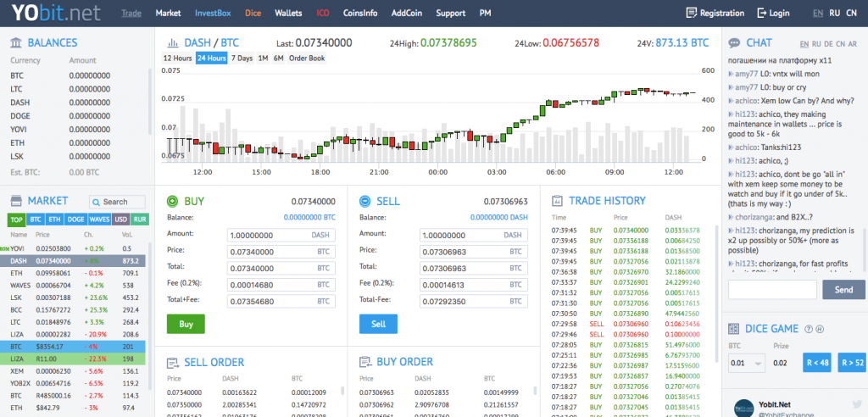Roll the dice with R < 48
This screenshot has height=417, width=868.
point(818,364)
